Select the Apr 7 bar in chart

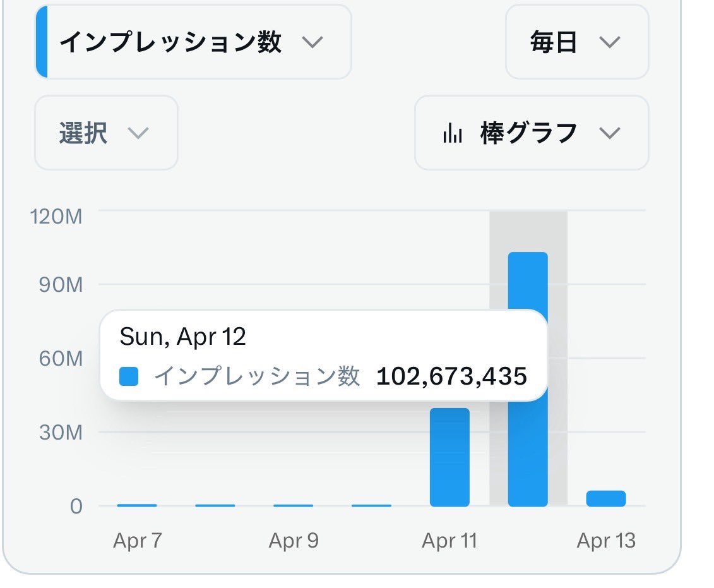pyautogui.click(x=136, y=505)
